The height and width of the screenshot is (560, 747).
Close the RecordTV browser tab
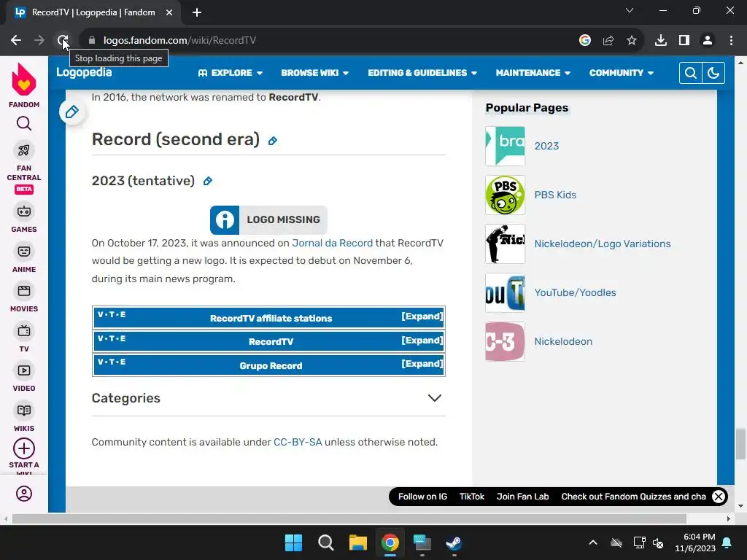tap(169, 12)
